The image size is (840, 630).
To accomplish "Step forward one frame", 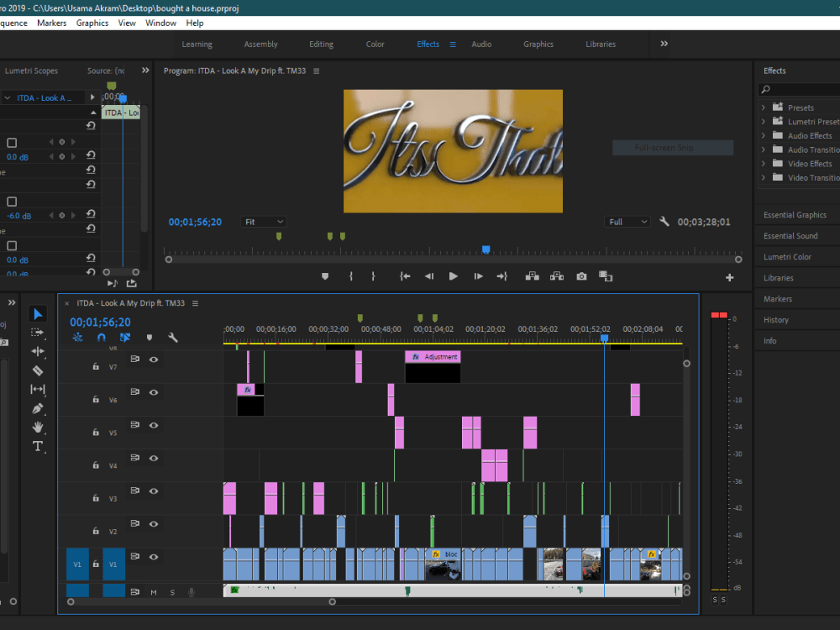I will tap(478, 276).
